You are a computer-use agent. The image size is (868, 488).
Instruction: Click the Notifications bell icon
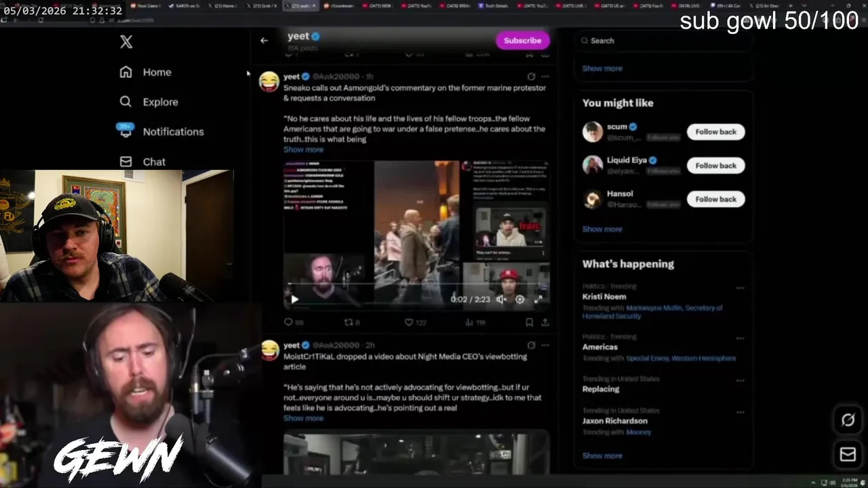[x=125, y=131]
